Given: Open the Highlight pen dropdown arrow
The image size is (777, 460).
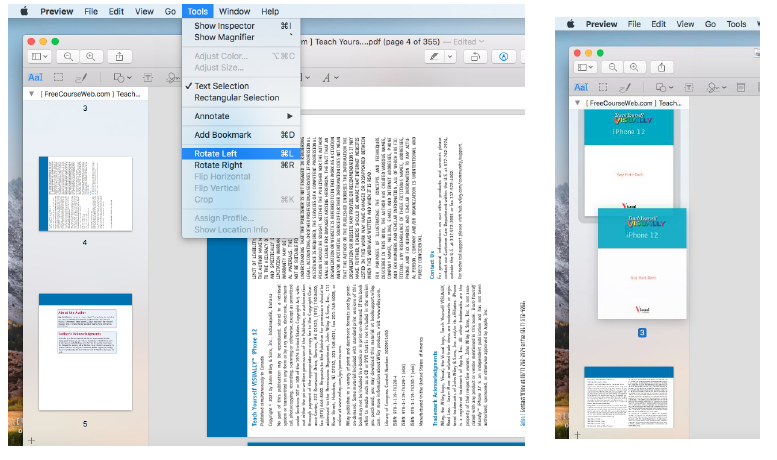Looking at the screenshot, I should (x=450, y=57).
